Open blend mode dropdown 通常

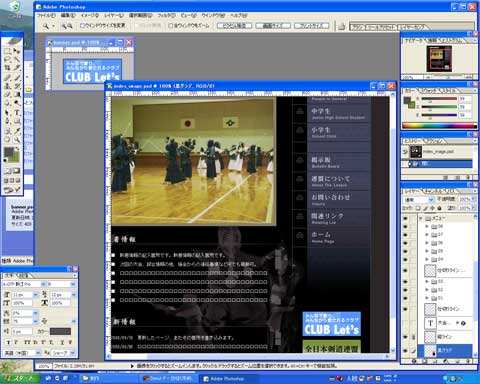coord(419,199)
